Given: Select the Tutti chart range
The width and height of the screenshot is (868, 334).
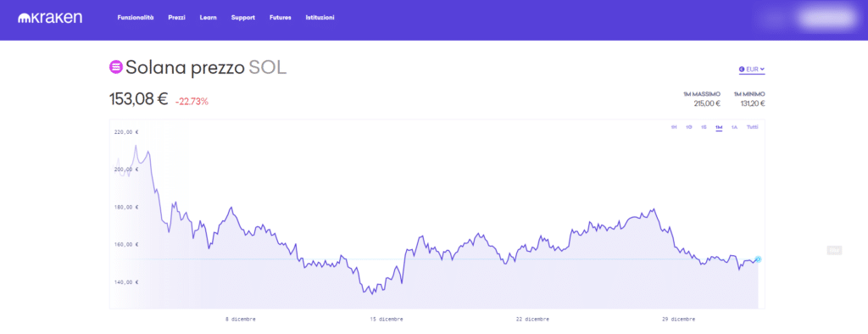Looking at the screenshot, I should 753,127.
